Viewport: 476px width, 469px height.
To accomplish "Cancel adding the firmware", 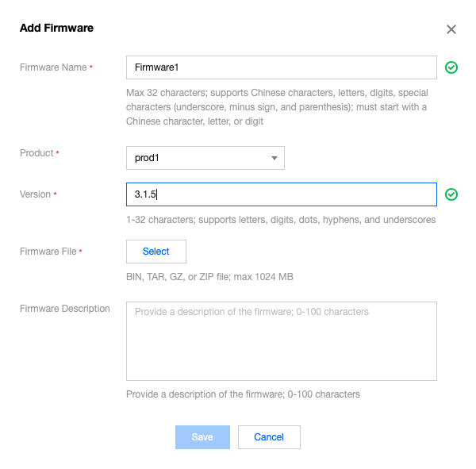I will tap(269, 437).
